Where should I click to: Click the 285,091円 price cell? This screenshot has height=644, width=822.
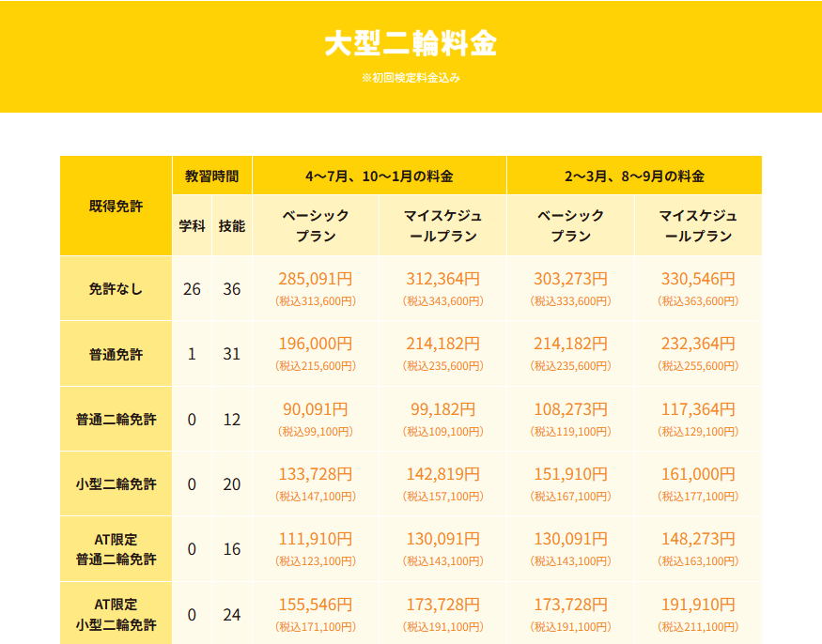point(316,279)
